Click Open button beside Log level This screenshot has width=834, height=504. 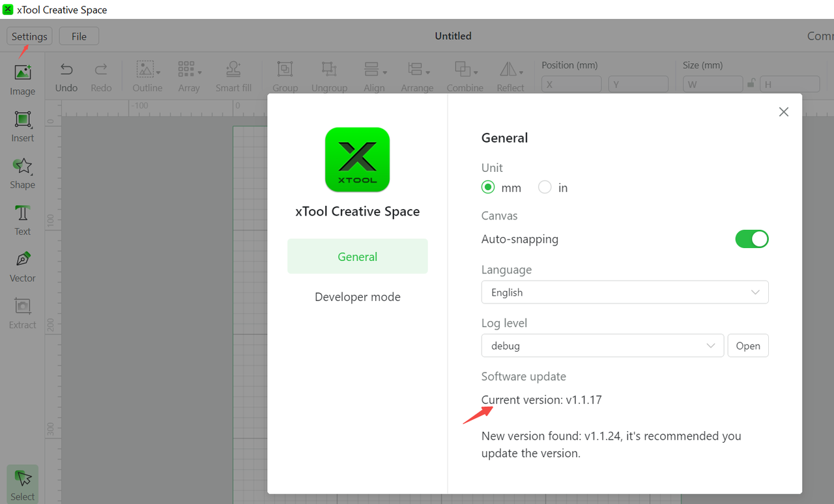pyautogui.click(x=748, y=346)
